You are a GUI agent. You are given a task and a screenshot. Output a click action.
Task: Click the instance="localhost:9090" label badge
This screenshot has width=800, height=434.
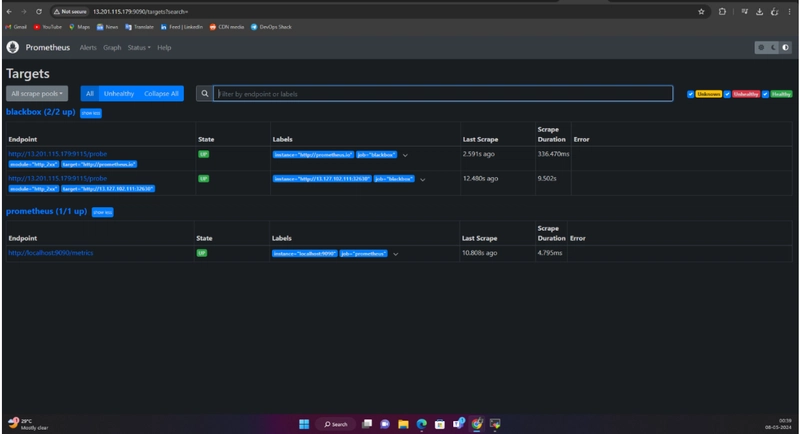[305, 253]
